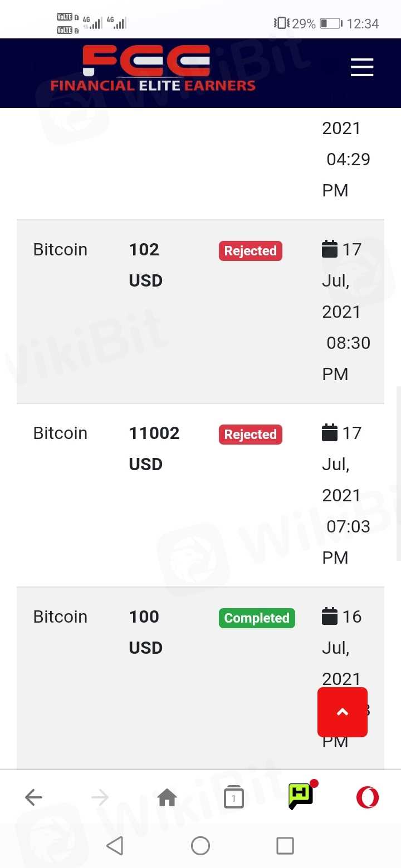Tap the Financial Elite Earners logo
Screen dimensions: 401x868
pyautogui.click(x=153, y=69)
